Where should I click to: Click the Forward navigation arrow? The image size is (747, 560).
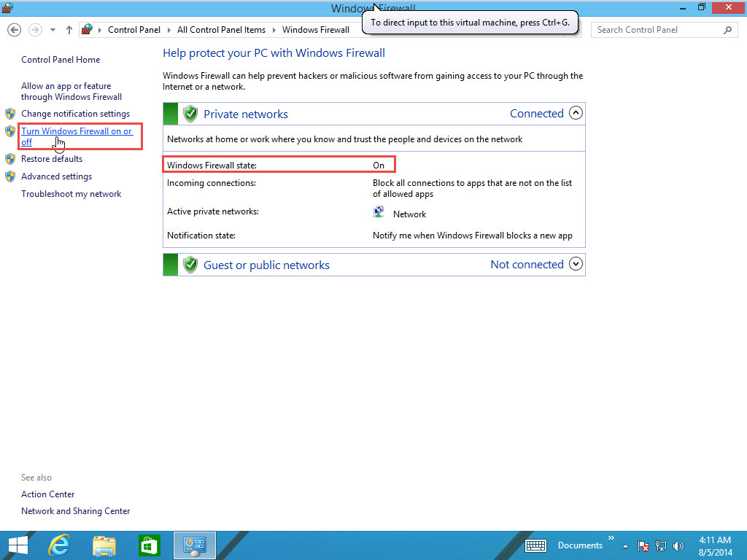coord(35,30)
